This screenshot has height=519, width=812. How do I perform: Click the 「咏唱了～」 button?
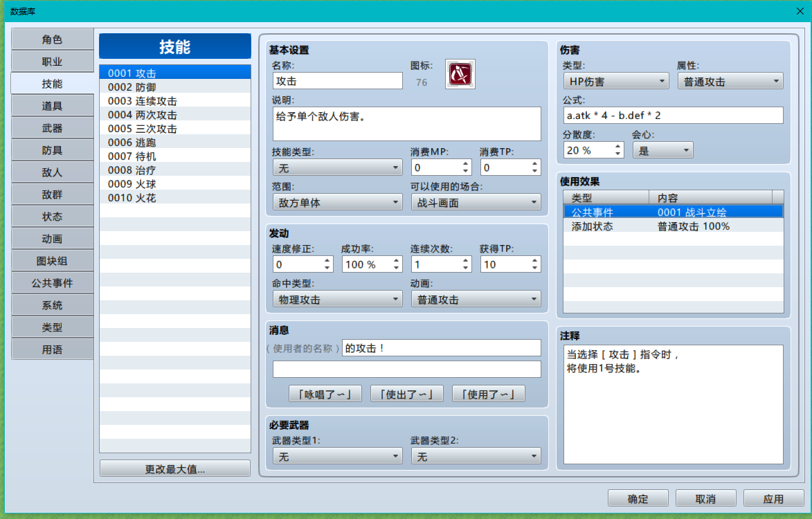pyautogui.click(x=325, y=394)
